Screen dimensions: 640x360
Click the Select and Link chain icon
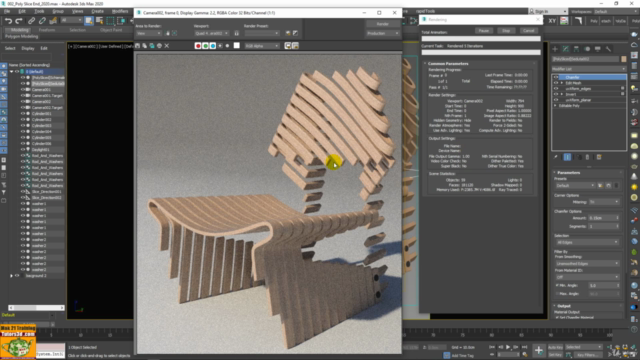31,20
